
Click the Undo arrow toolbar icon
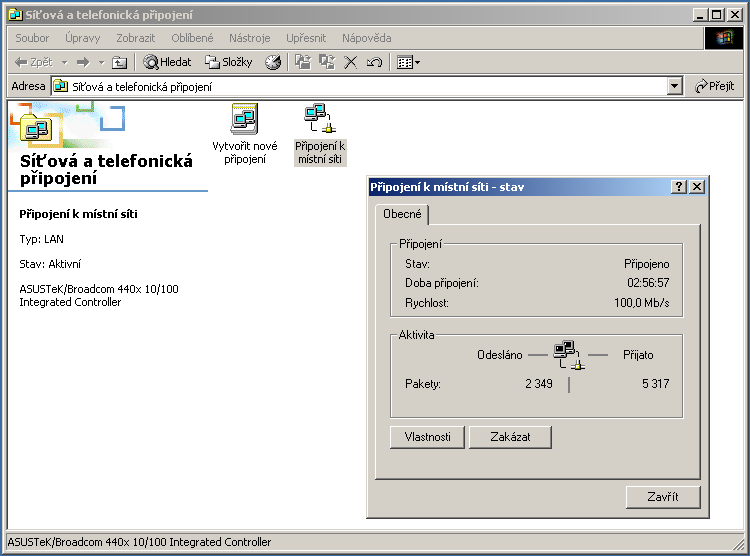pyautogui.click(x=374, y=62)
